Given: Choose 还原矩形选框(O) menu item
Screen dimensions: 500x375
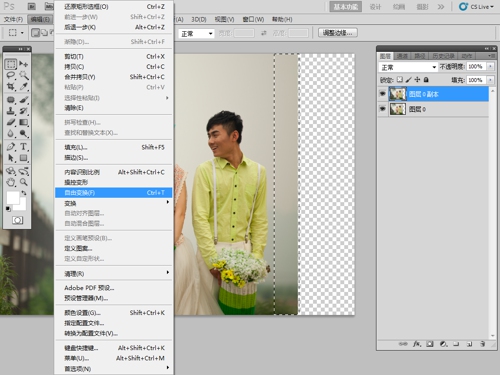Looking at the screenshot, I should (x=114, y=7).
